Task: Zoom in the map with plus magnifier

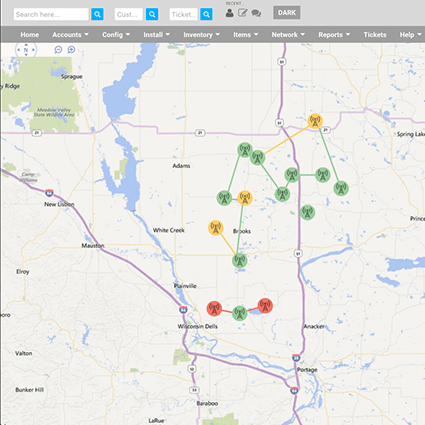Action: [x=71, y=50]
